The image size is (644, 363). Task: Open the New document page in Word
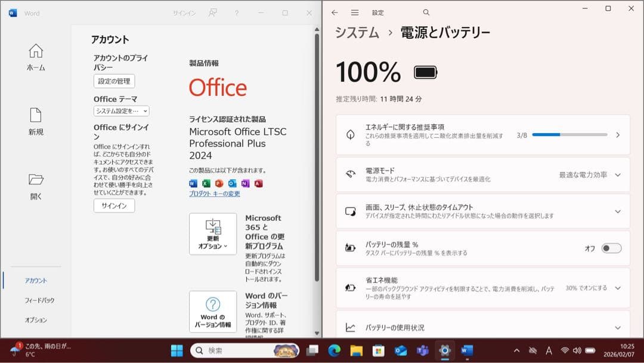tap(36, 122)
